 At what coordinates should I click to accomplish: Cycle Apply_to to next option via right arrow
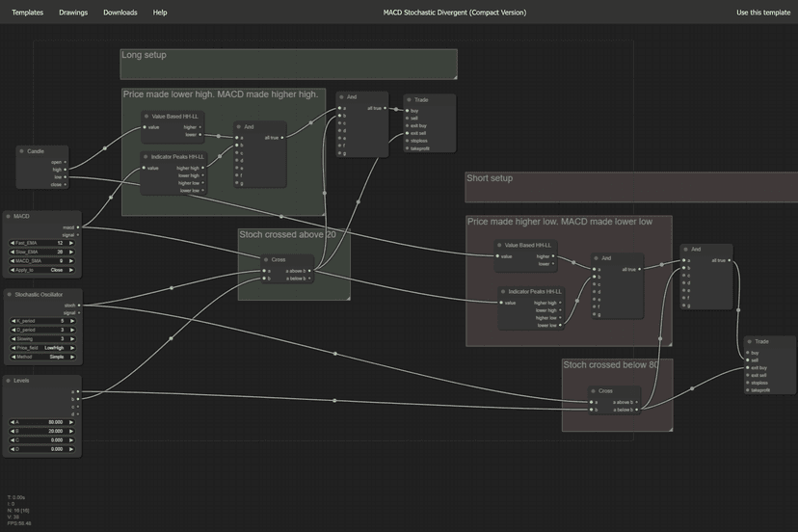coord(71,270)
